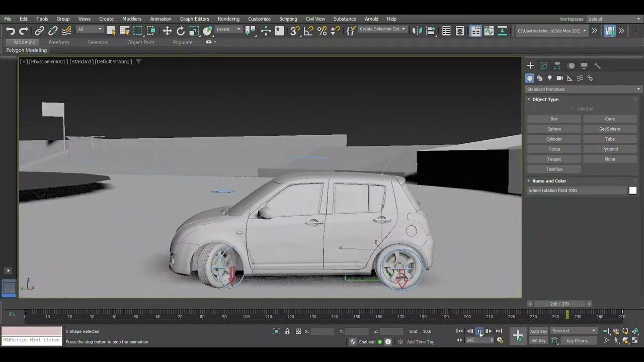Open the Standard Primitives dropdown
The image size is (644, 362).
(582, 89)
